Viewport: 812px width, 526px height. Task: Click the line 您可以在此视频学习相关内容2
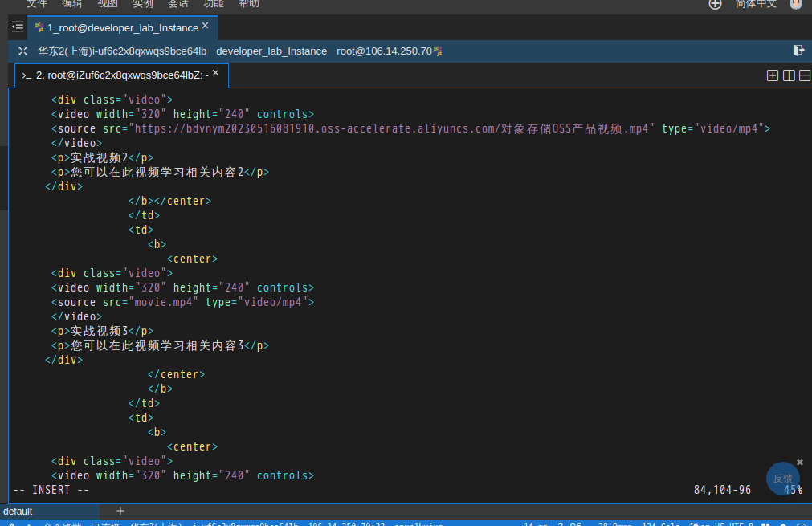(x=160, y=172)
